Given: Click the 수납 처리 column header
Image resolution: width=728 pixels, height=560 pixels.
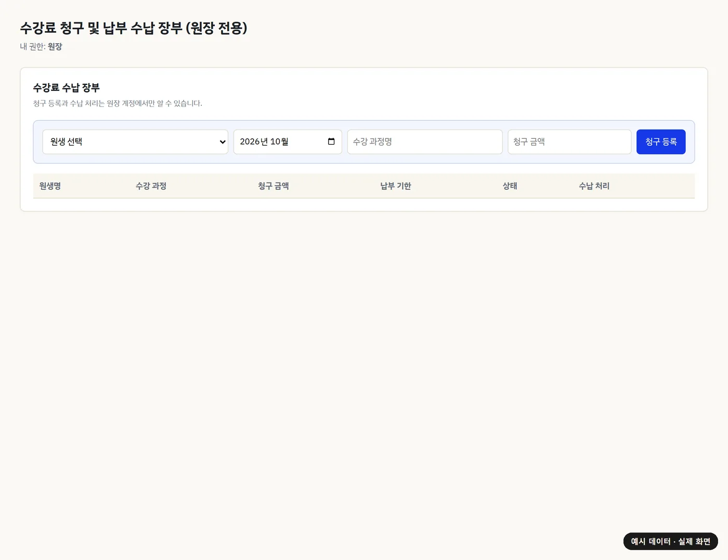Looking at the screenshot, I should coord(594,186).
